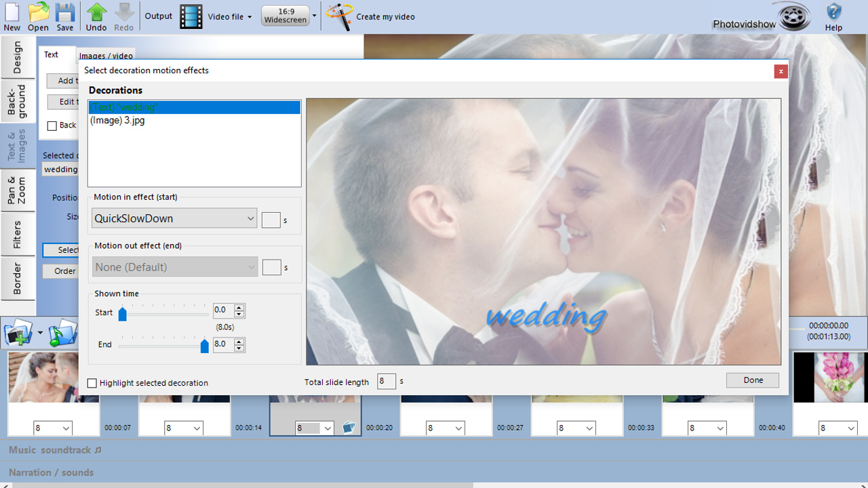Open the Motion in effect dropdown
The image size is (868, 488).
click(174, 218)
